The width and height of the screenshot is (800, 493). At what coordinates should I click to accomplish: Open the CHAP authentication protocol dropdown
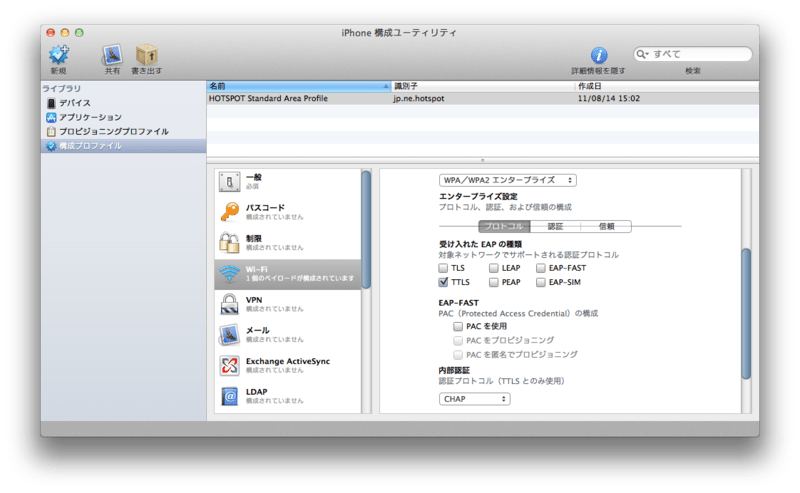[474, 399]
